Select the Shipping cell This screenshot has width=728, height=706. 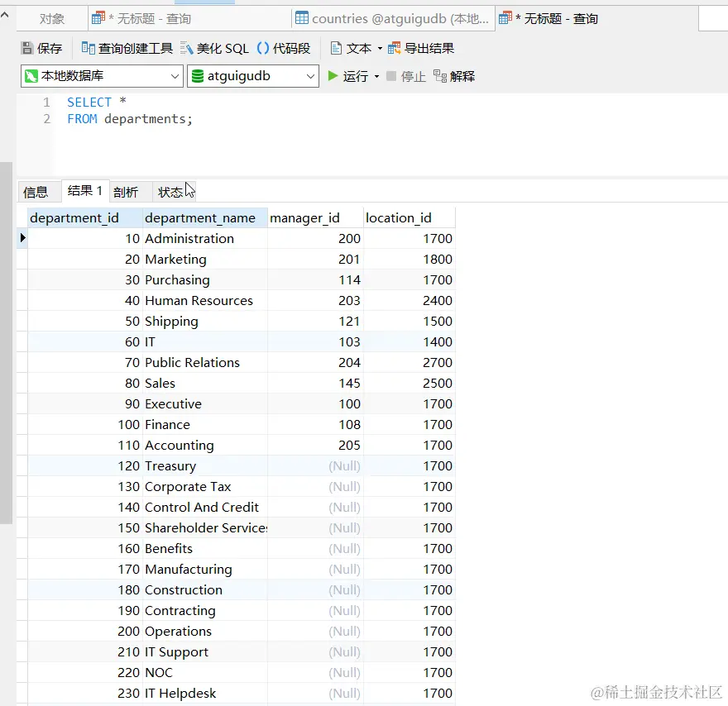point(205,321)
